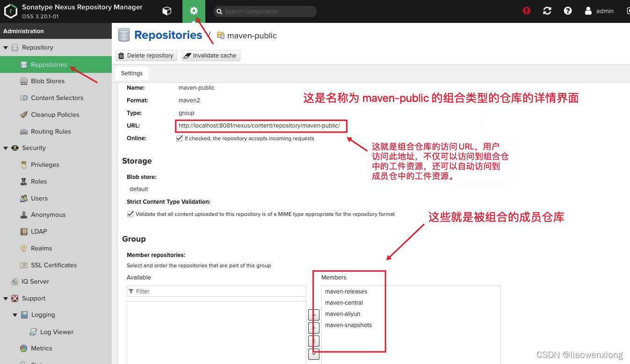Collapse the Logging tree node
This screenshot has height=364, width=630.
pos(15,315)
